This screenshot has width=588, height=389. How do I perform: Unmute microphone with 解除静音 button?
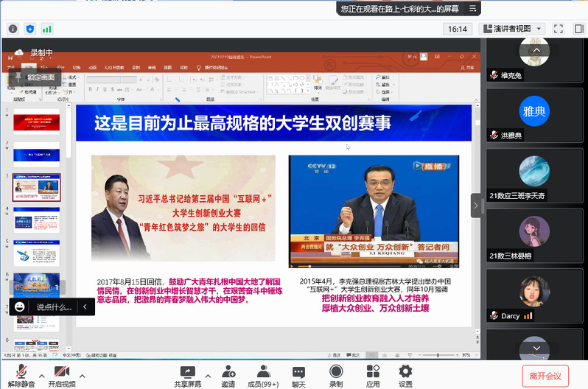pos(21,376)
